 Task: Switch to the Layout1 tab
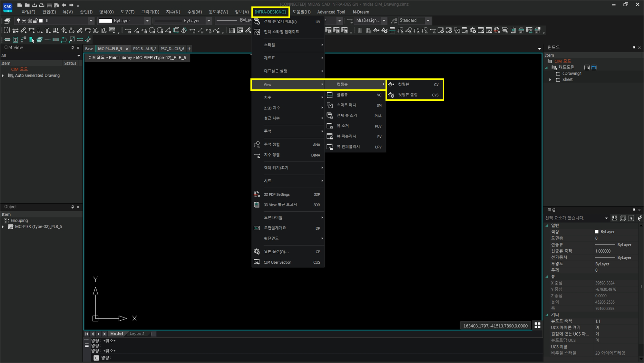coord(137,334)
